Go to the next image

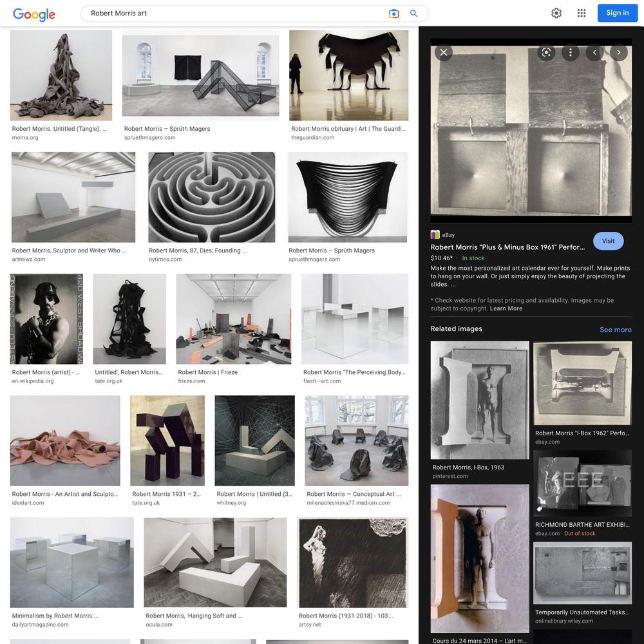(618, 53)
